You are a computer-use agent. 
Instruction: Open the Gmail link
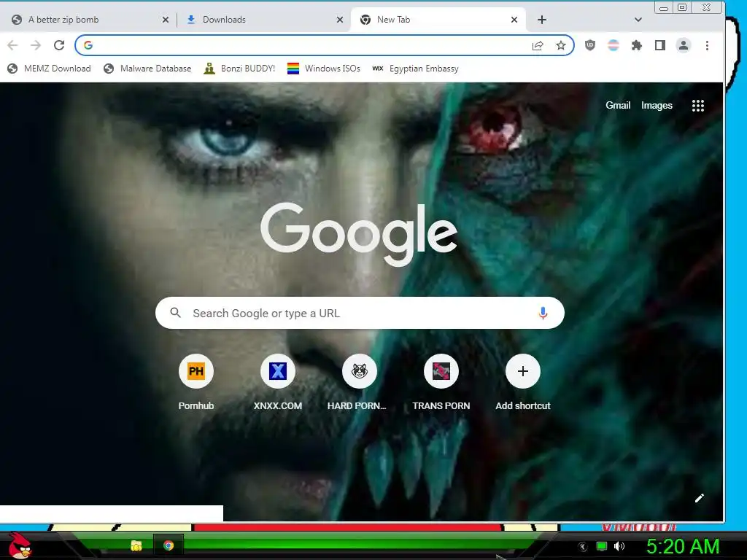618,105
